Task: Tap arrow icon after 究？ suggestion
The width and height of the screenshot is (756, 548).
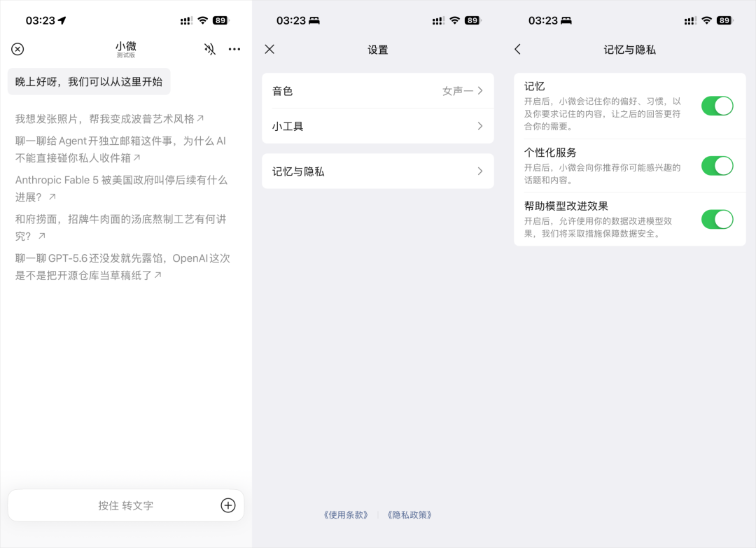Action: 42,236
